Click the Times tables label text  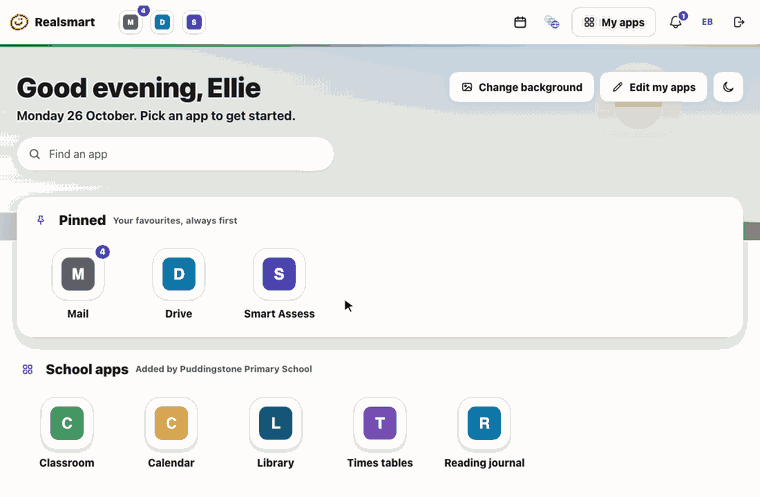(380, 463)
